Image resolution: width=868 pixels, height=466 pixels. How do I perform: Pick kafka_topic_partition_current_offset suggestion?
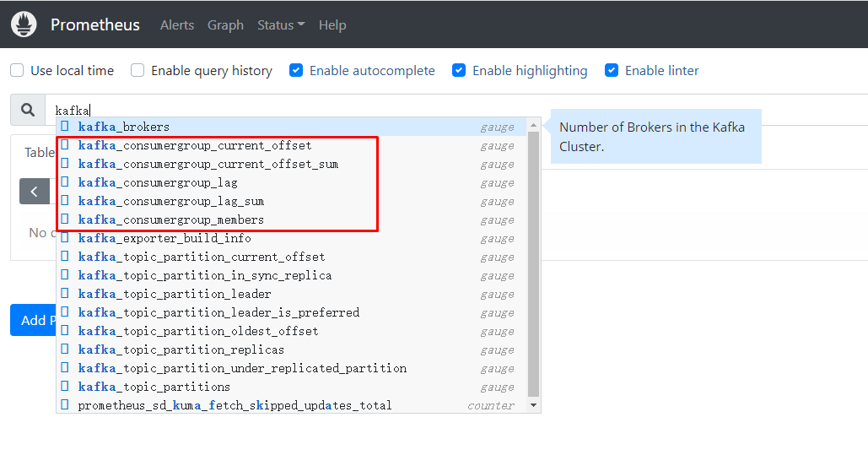click(292, 257)
